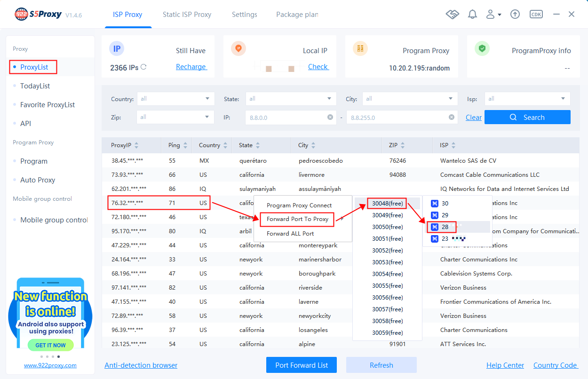Click GET IT NOW on the banner
Image resolution: width=588 pixels, height=379 pixels.
pyautogui.click(x=50, y=345)
